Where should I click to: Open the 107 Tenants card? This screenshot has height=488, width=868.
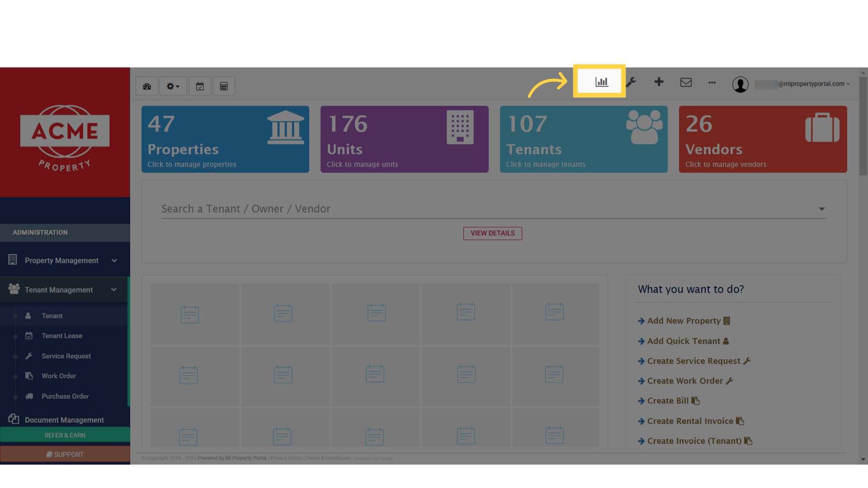point(584,139)
